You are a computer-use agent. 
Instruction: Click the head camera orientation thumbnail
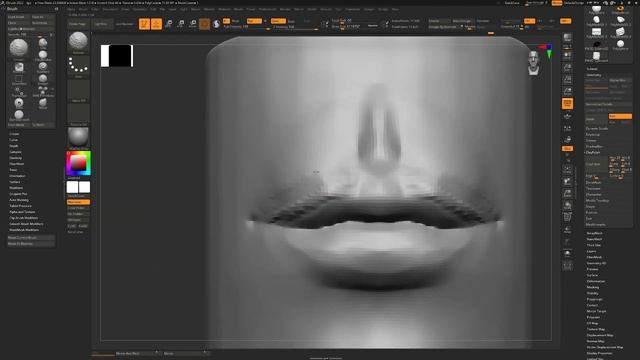533,63
